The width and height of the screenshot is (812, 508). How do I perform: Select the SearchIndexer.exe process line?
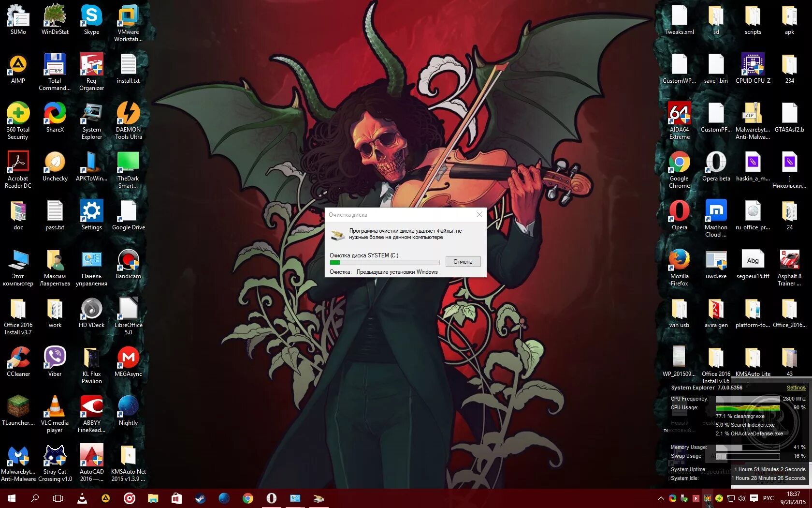coord(745,425)
